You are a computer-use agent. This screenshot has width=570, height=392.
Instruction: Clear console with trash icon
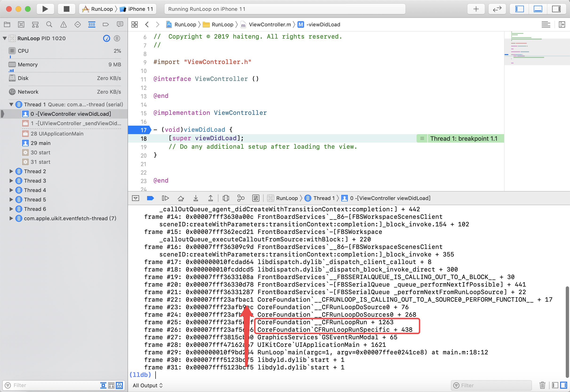(542, 385)
